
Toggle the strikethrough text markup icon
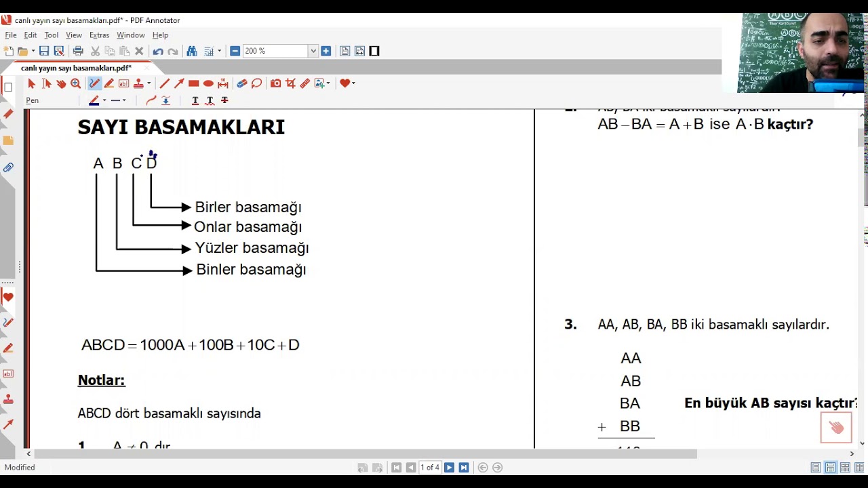(x=224, y=100)
